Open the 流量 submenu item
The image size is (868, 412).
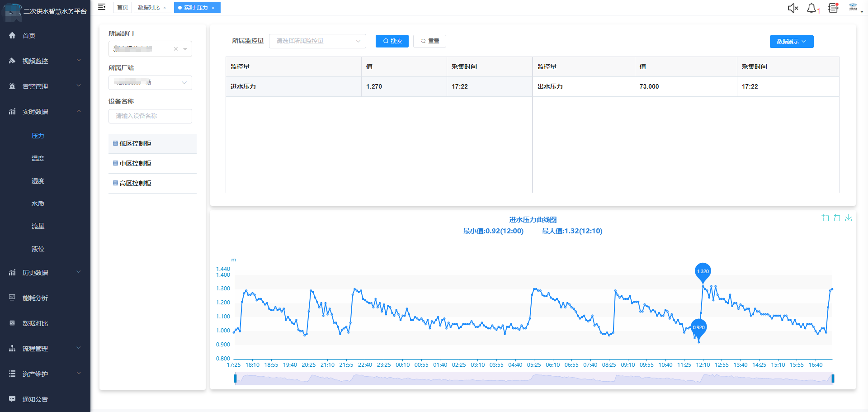(38, 226)
